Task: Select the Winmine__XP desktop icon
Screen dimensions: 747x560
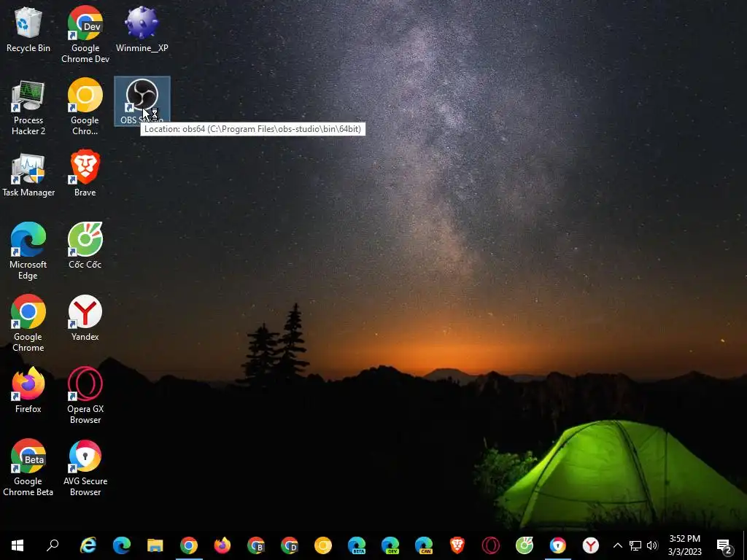Action: [x=142, y=28]
